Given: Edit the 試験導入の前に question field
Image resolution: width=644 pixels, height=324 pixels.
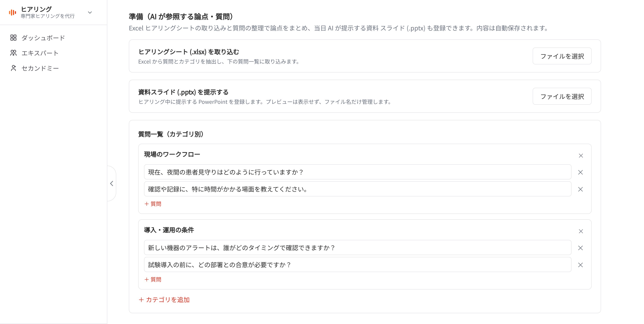Looking at the screenshot, I should point(358,265).
